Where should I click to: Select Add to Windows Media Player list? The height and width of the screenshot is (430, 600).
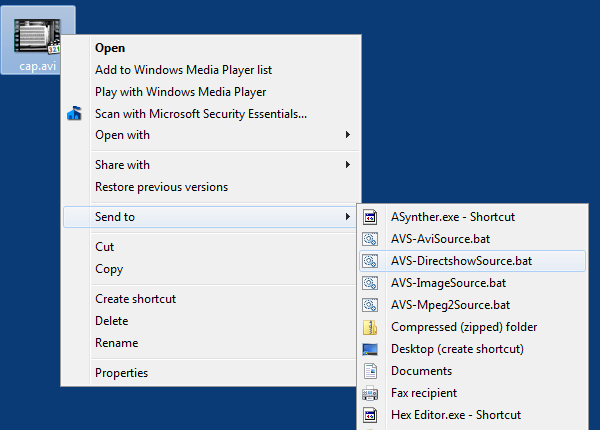pos(183,70)
